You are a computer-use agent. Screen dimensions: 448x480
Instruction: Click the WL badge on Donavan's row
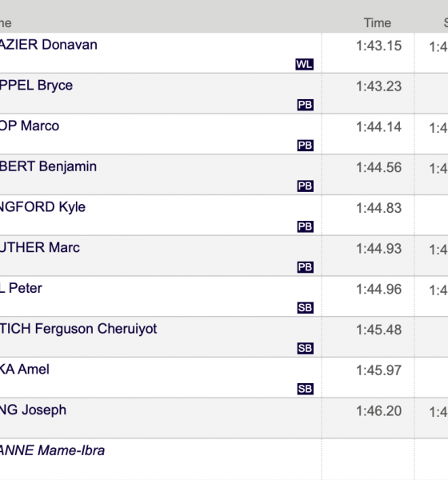click(x=304, y=64)
